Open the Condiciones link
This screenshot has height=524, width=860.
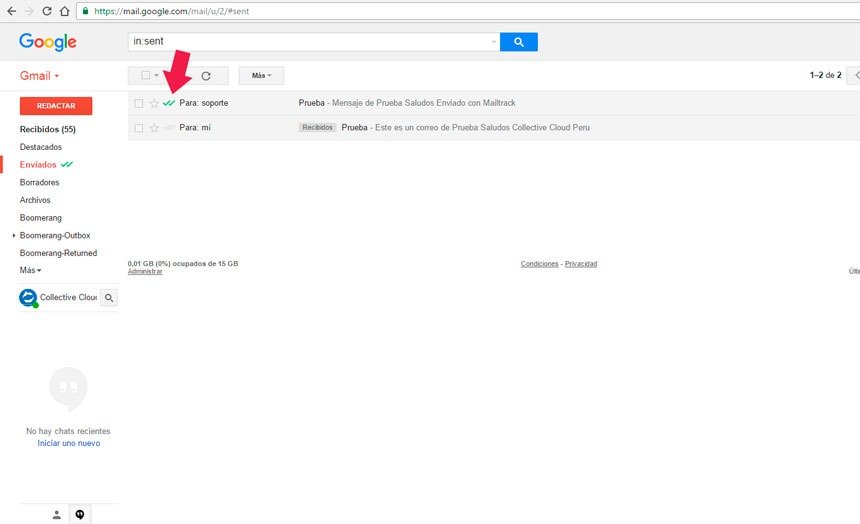coord(539,264)
